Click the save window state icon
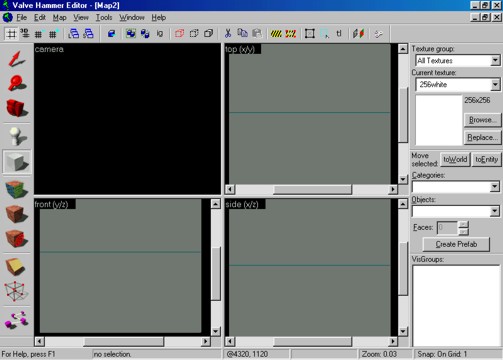This screenshot has height=360, width=503. (88, 34)
